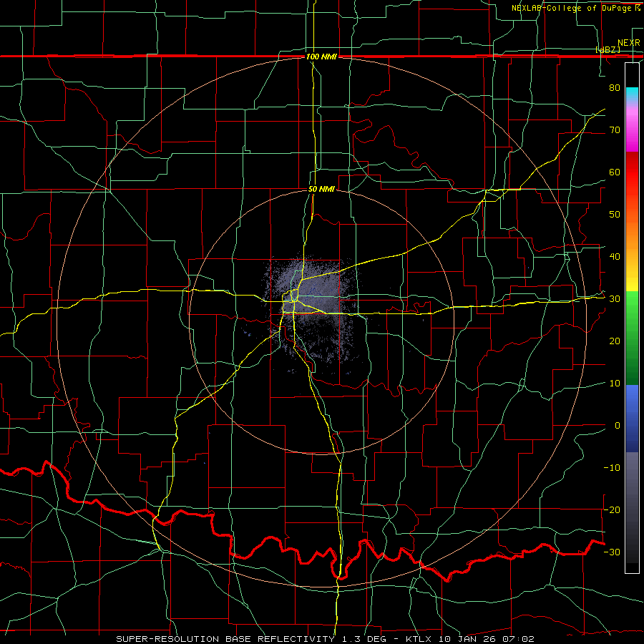Click the "80" value on dBZ scale

[615, 87]
